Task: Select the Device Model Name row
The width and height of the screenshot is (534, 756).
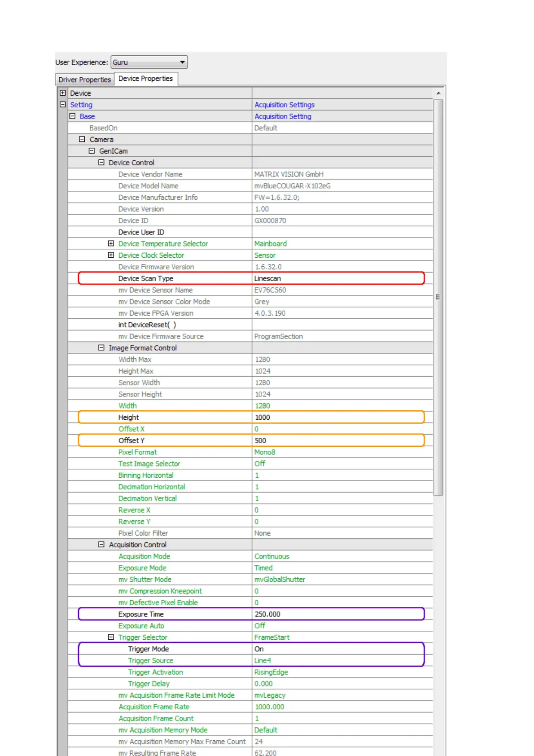Action: 250,186
